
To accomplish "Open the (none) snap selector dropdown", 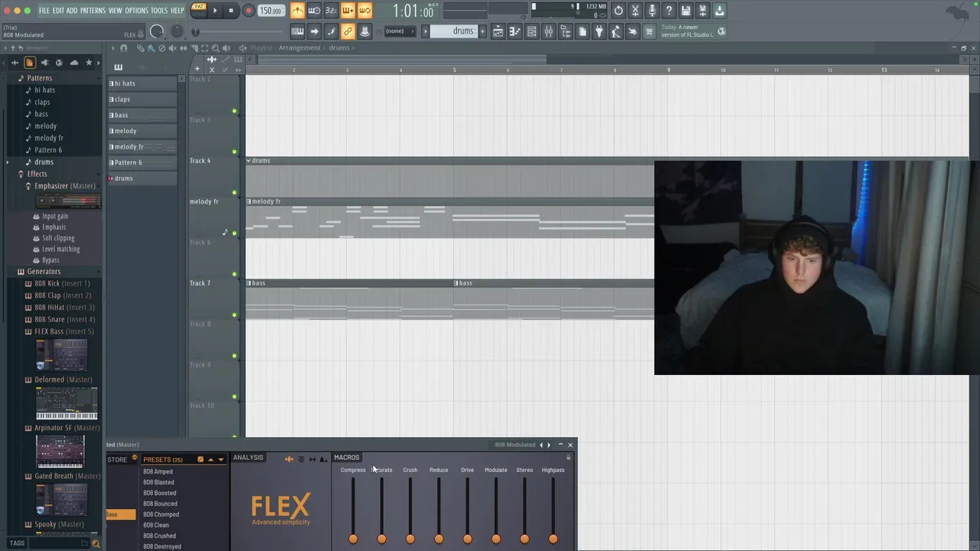I will tap(401, 31).
